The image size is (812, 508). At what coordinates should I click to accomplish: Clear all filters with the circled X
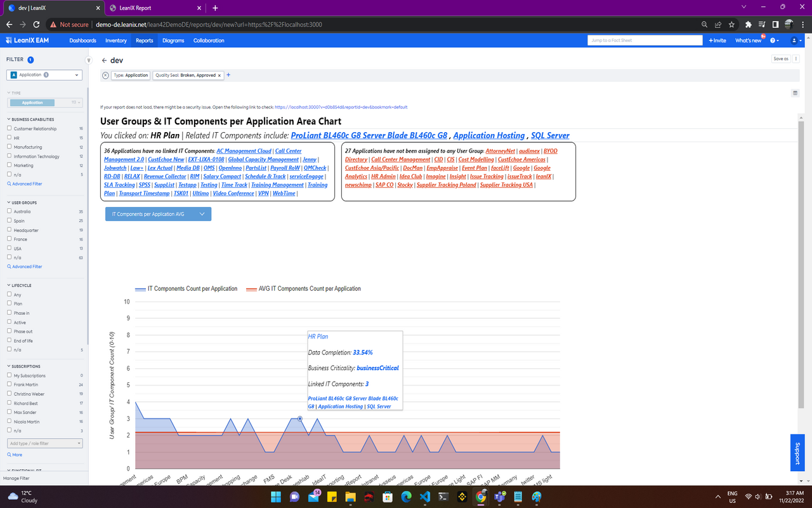(x=105, y=75)
